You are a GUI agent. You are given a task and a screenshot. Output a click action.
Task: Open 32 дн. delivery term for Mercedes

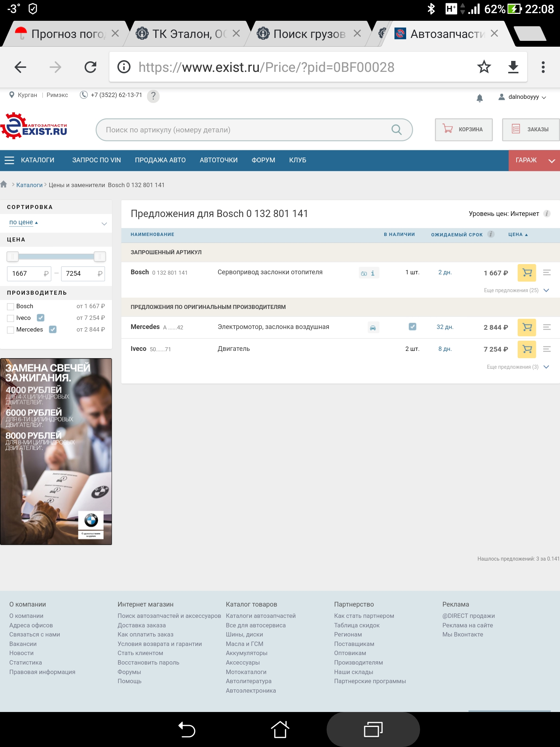pyautogui.click(x=445, y=327)
